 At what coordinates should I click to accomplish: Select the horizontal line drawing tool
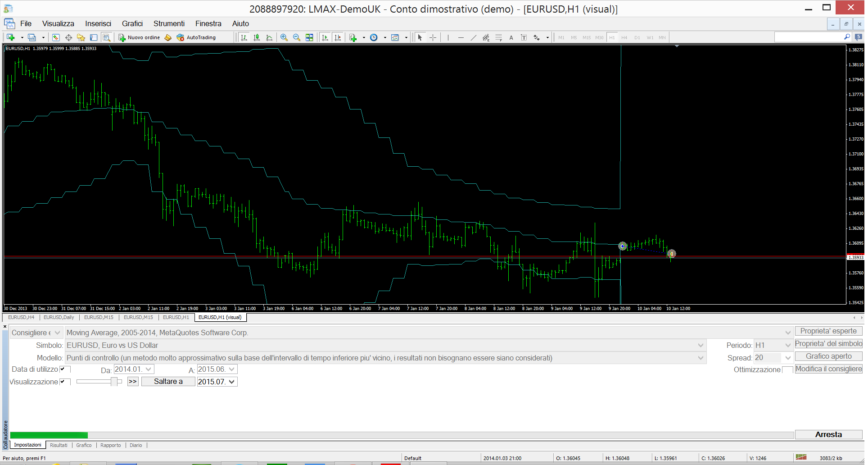point(461,37)
